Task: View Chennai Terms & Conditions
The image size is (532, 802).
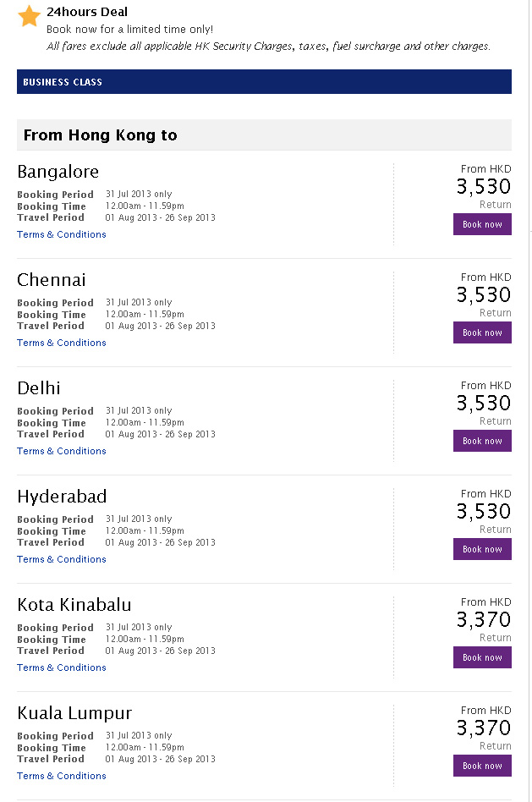Action: pyautogui.click(x=62, y=343)
